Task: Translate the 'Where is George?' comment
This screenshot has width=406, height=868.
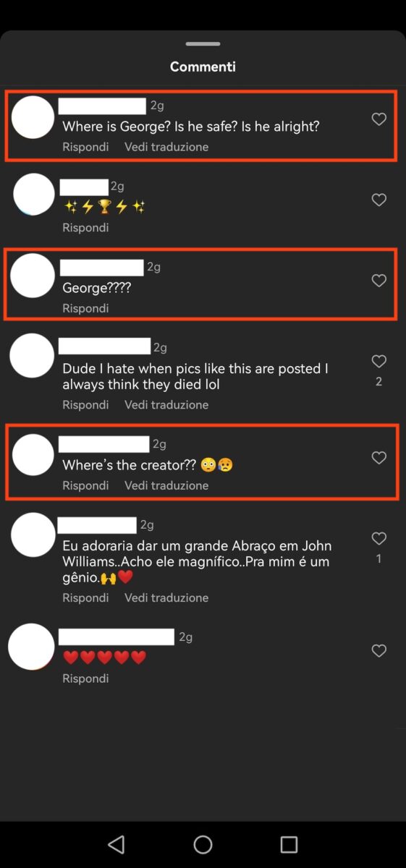Action: point(166,147)
